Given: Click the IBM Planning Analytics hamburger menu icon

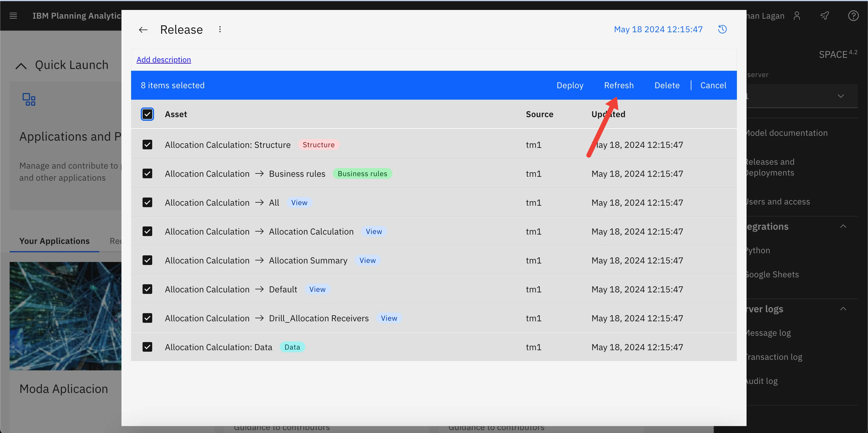Looking at the screenshot, I should click(x=13, y=15).
